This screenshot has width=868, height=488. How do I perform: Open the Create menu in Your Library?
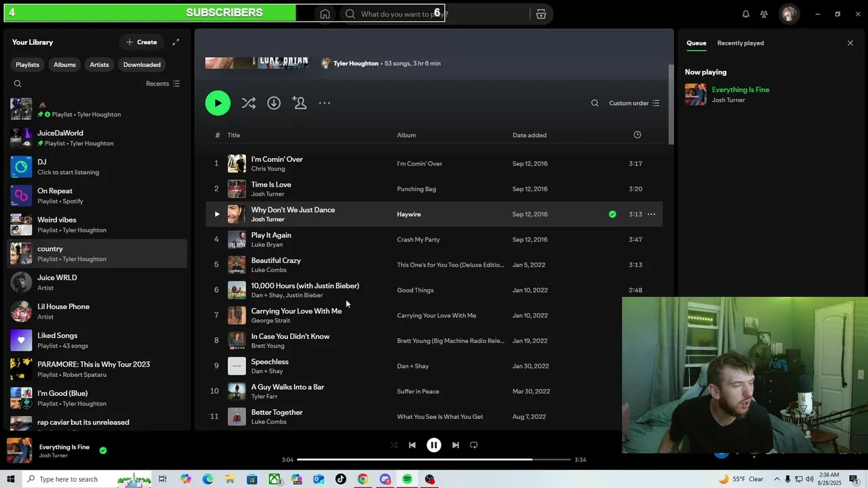141,42
